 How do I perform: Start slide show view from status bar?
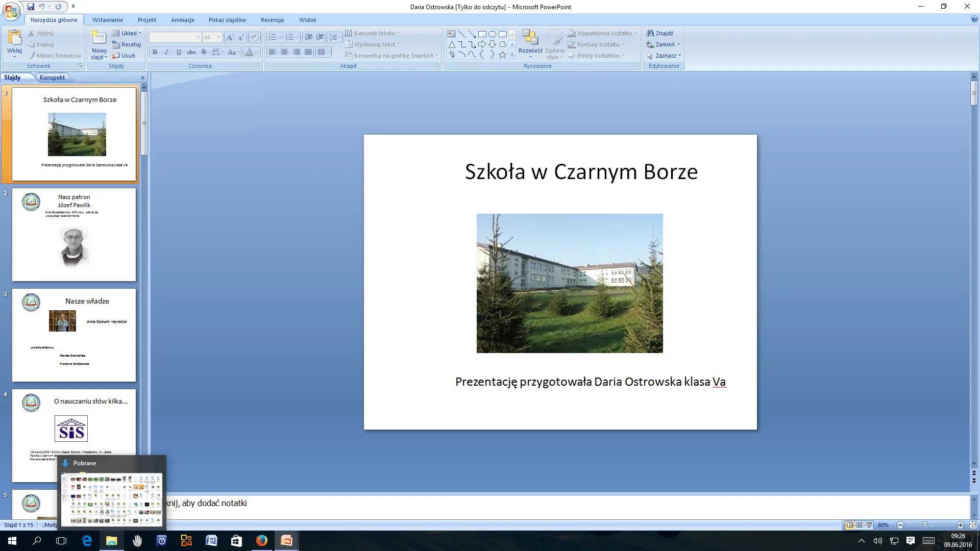click(869, 525)
